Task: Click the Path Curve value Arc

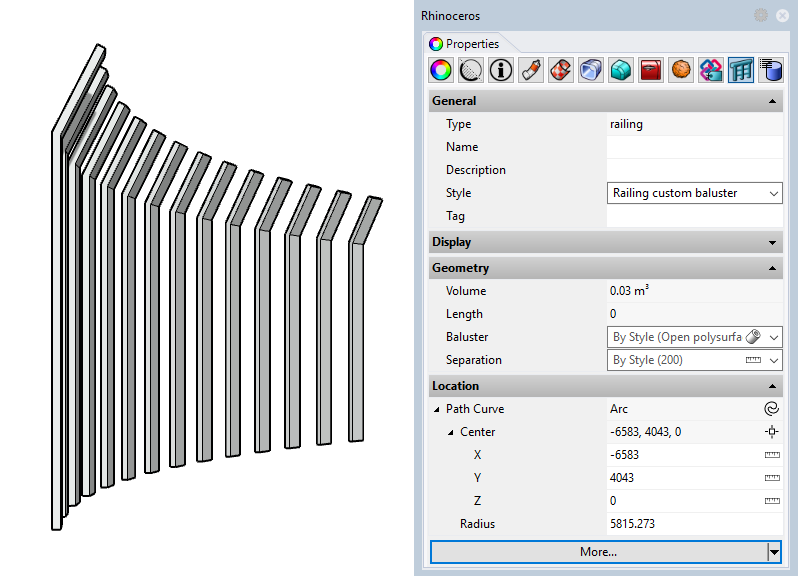Action: click(x=619, y=409)
